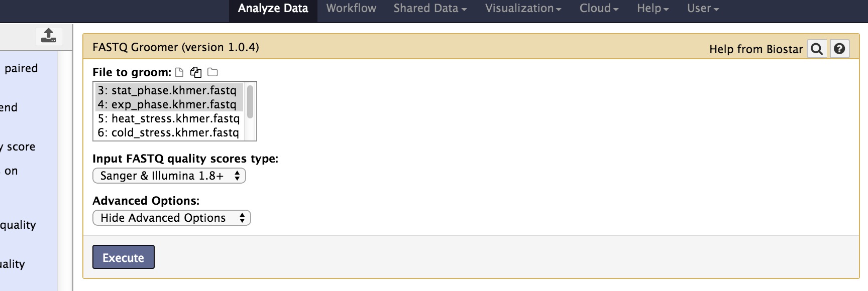868x291 pixels.
Task: Select 5: heat_stress.khmer.fastq in file list
Action: [168, 118]
